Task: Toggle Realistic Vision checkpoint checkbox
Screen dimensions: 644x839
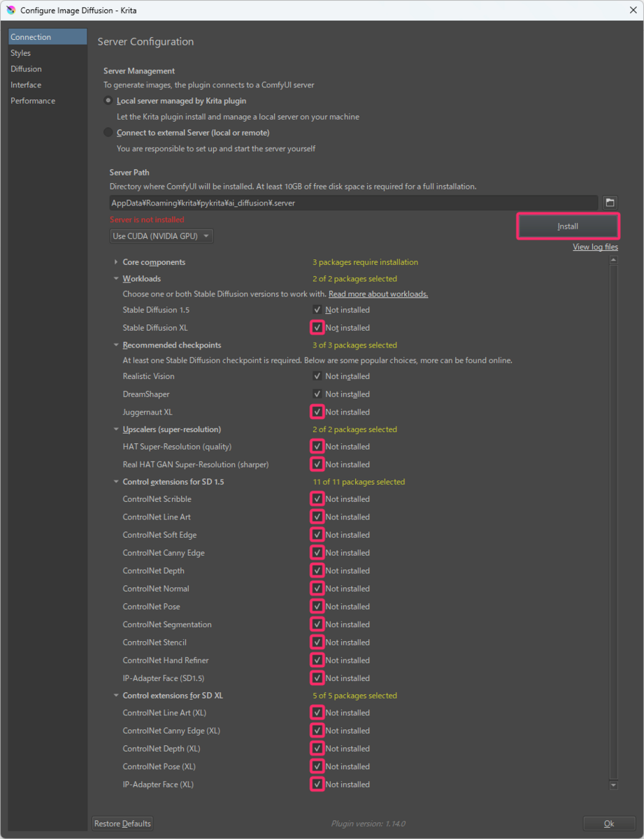Action: tap(317, 376)
